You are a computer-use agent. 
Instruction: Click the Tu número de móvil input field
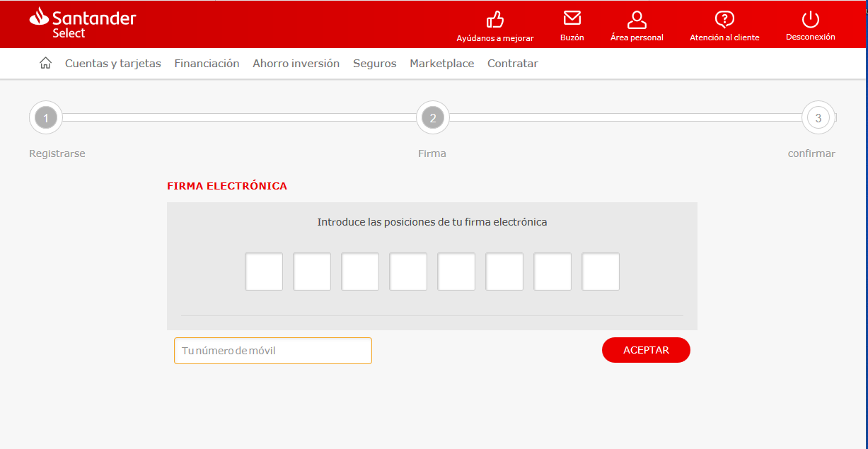272,350
